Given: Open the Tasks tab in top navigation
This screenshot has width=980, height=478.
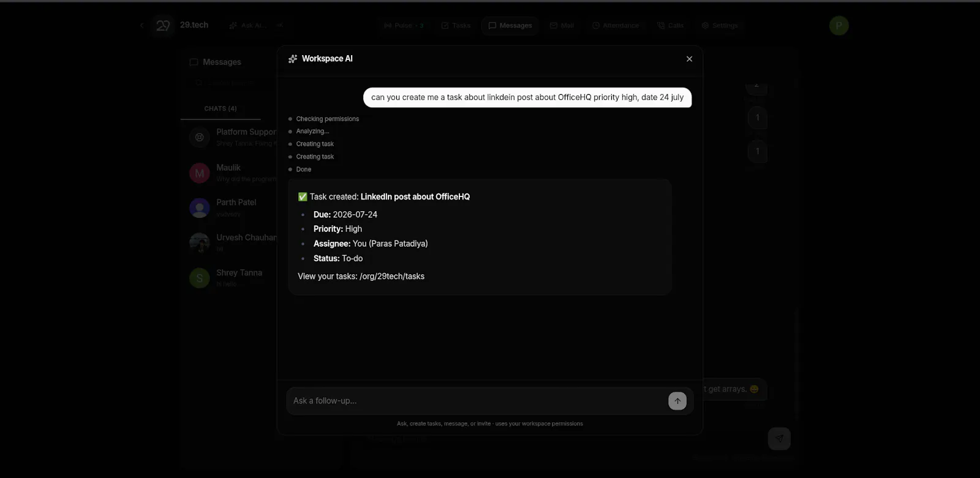Looking at the screenshot, I should pos(456,26).
